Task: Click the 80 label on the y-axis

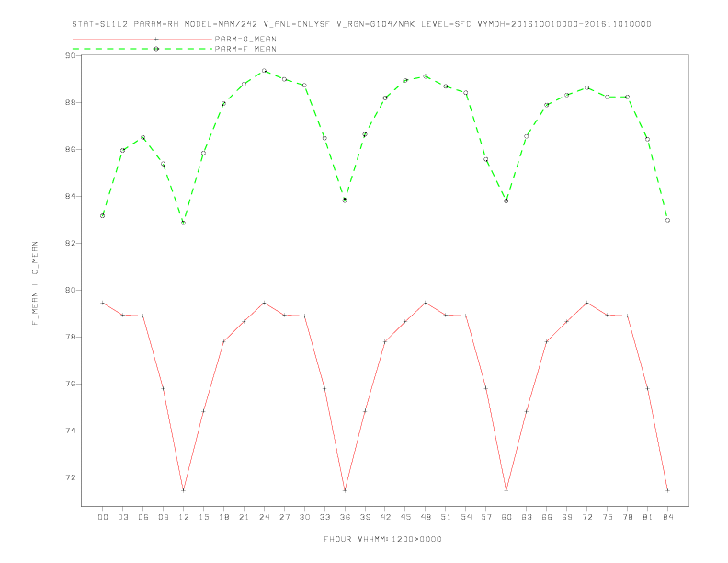Action: click(x=71, y=290)
